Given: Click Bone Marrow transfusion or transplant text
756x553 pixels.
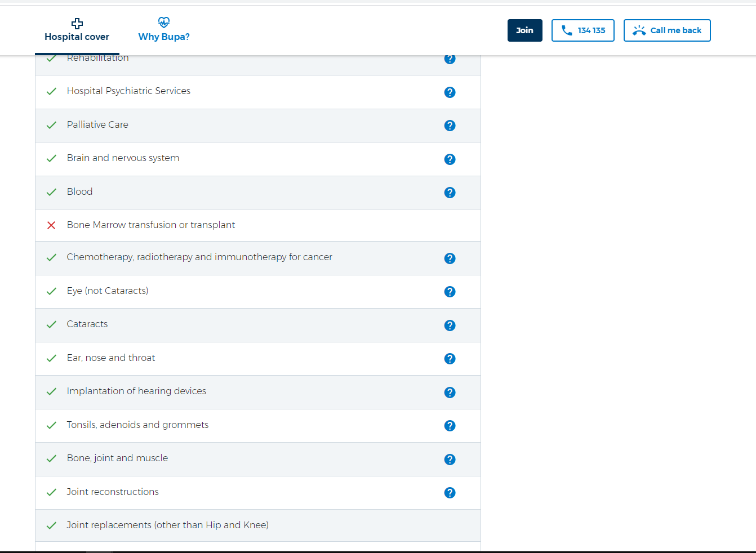Looking at the screenshot, I should (151, 225).
